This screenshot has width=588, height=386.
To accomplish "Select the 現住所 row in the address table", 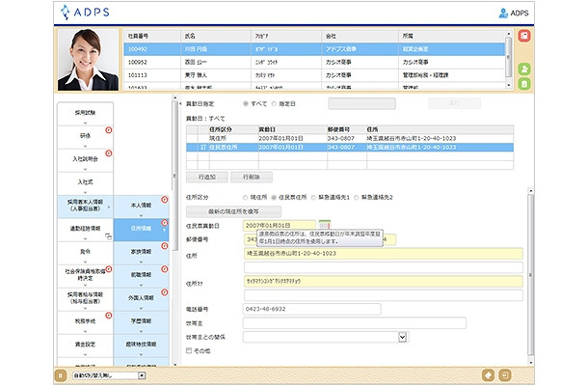I will pyautogui.click(x=350, y=138).
